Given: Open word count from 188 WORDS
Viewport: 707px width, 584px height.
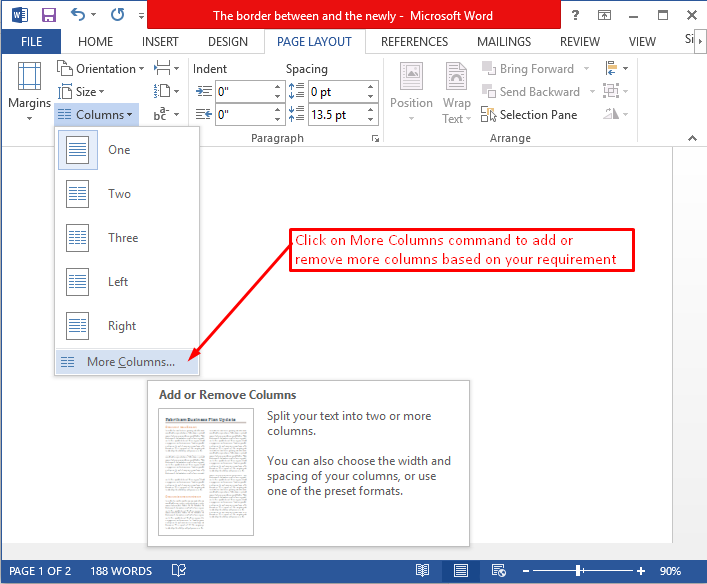Looking at the screenshot, I should 121,571.
